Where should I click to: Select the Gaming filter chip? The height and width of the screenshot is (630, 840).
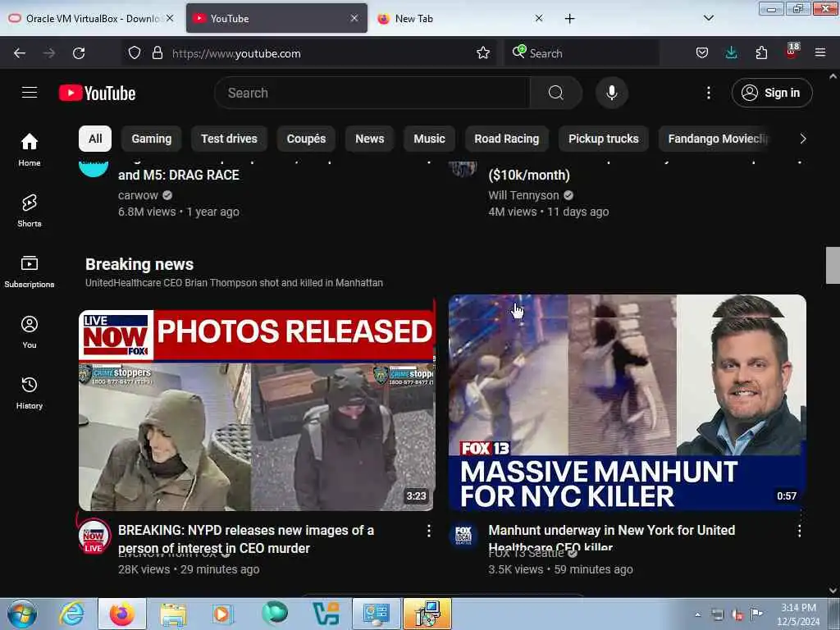(152, 139)
